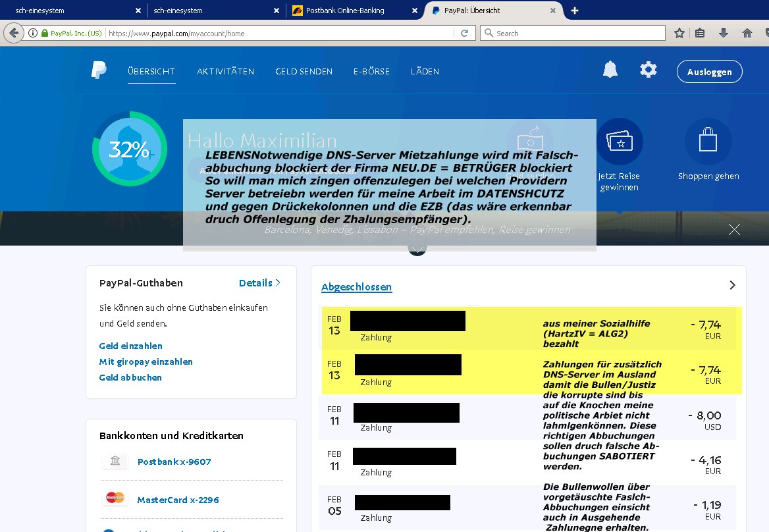
Task: Open the FEB 11 payment of 8,00 USD
Action: 527,417
